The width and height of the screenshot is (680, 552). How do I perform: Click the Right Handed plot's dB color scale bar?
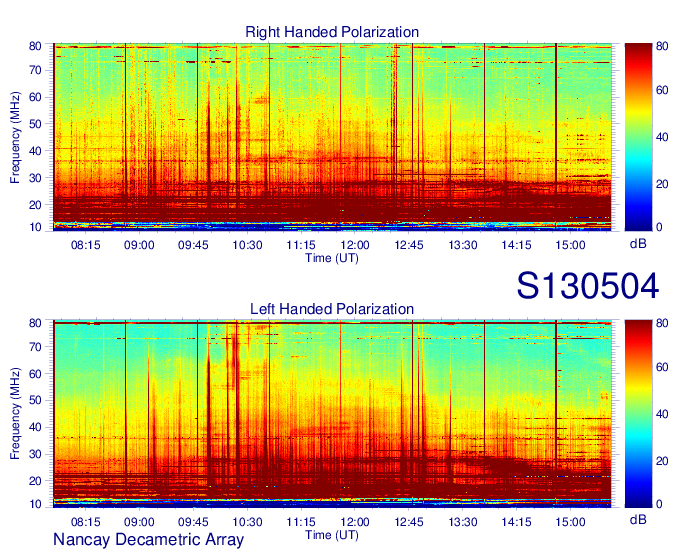638,137
